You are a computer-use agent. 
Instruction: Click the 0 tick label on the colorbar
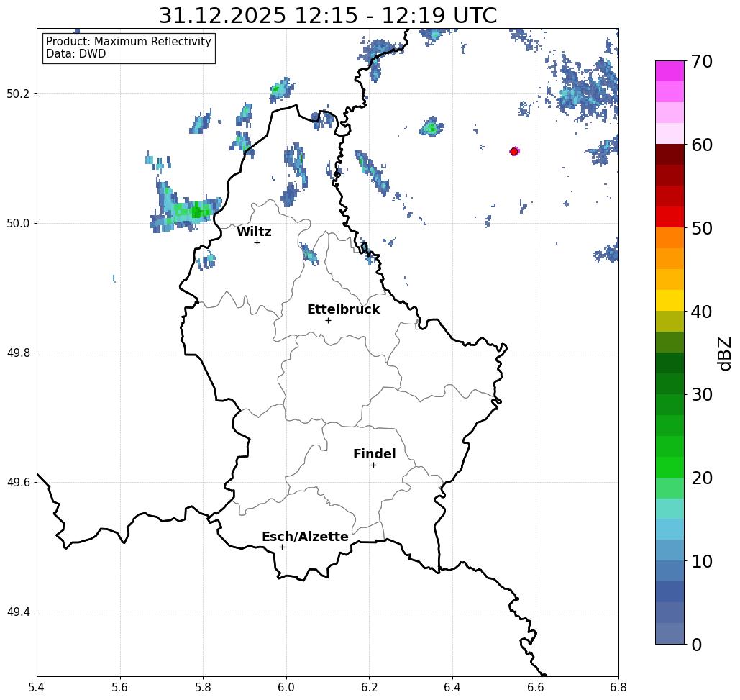[x=697, y=645]
